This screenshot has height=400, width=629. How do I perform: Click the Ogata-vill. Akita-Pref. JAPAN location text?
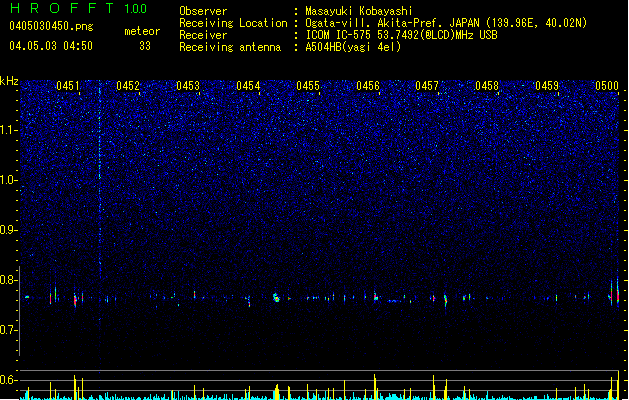(446, 23)
